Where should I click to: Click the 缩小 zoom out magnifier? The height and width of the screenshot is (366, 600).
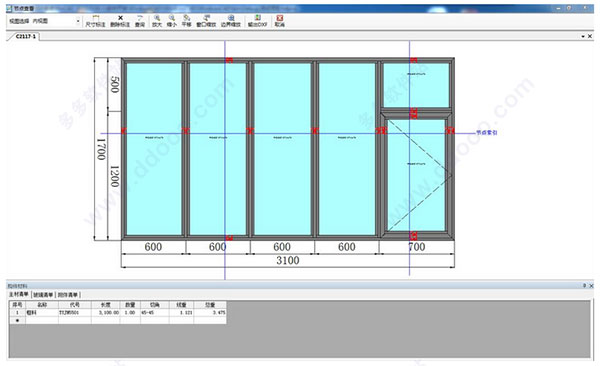click(x=172, y=21)
